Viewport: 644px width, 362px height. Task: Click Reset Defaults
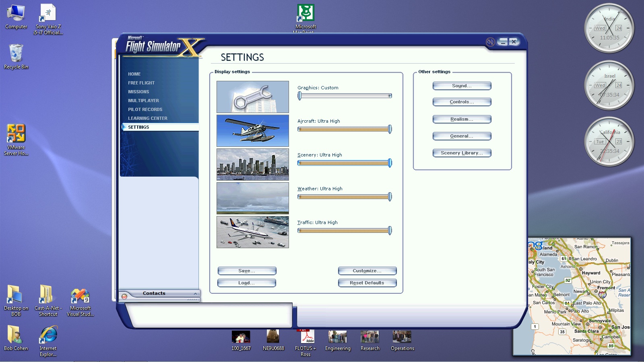(367, 283)
